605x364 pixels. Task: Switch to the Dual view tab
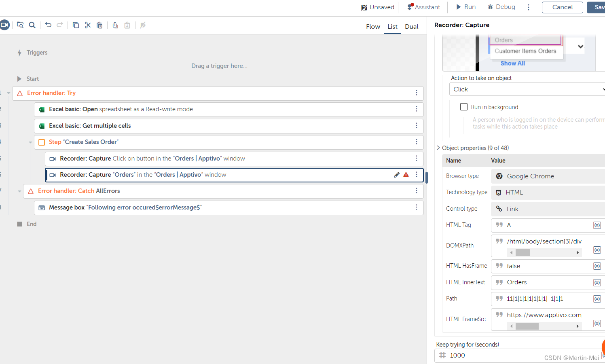(411, 27)
